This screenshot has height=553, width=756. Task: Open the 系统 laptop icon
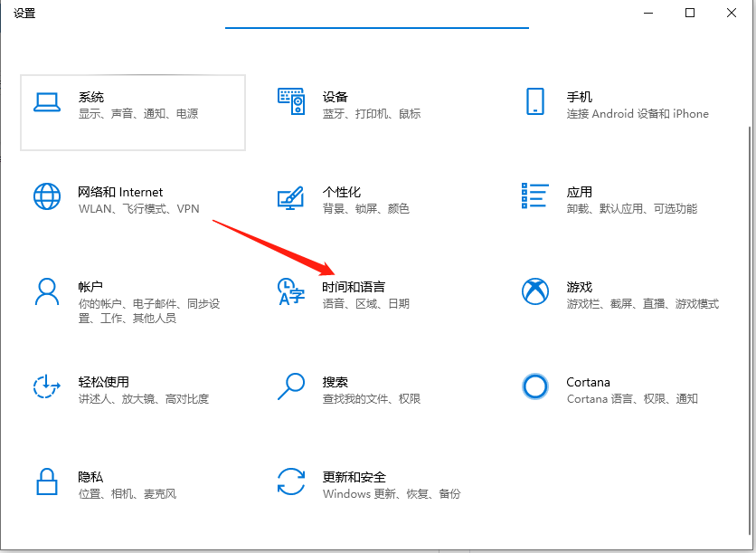coord(47,102)
